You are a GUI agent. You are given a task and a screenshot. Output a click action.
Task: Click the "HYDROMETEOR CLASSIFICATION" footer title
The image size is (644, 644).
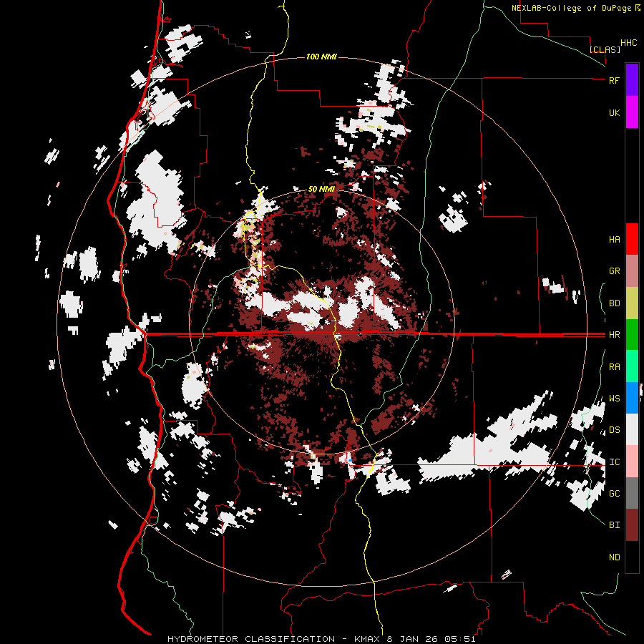pyautogui.click(x=251, y=639)
